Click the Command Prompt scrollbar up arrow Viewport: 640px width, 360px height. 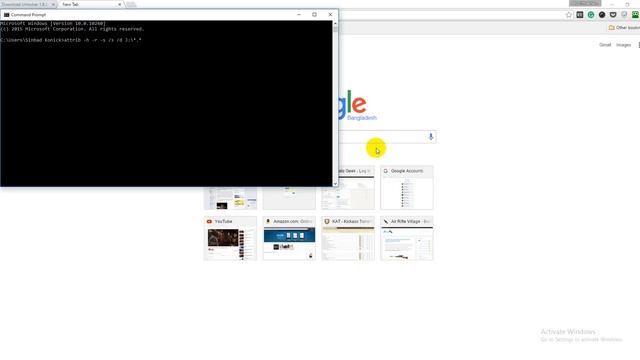(x=335, y=24)
